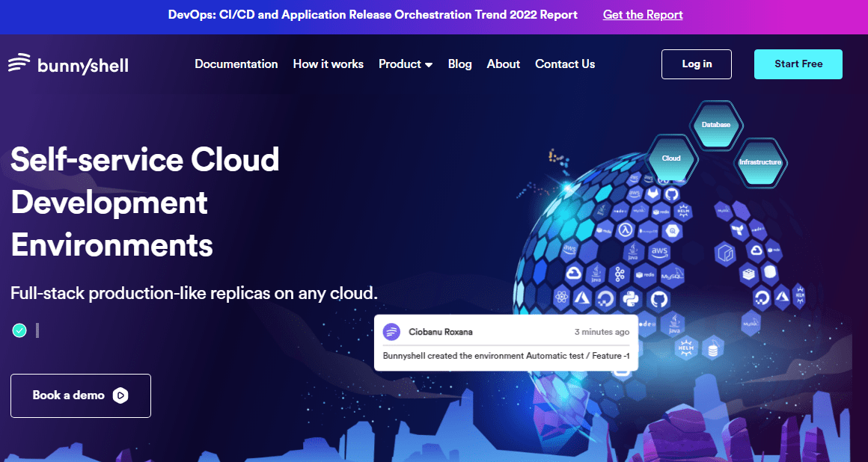Click the React atom hexagon icon

click(562, 297)
